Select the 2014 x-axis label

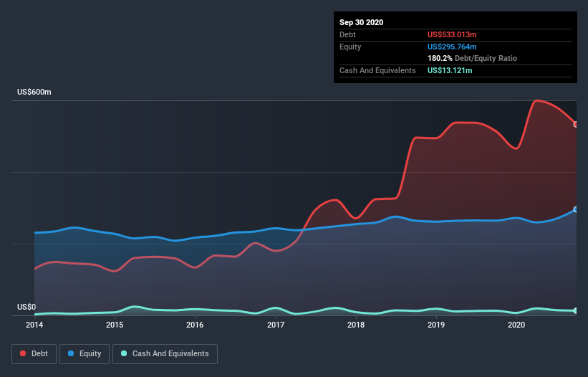click(34, 325)
